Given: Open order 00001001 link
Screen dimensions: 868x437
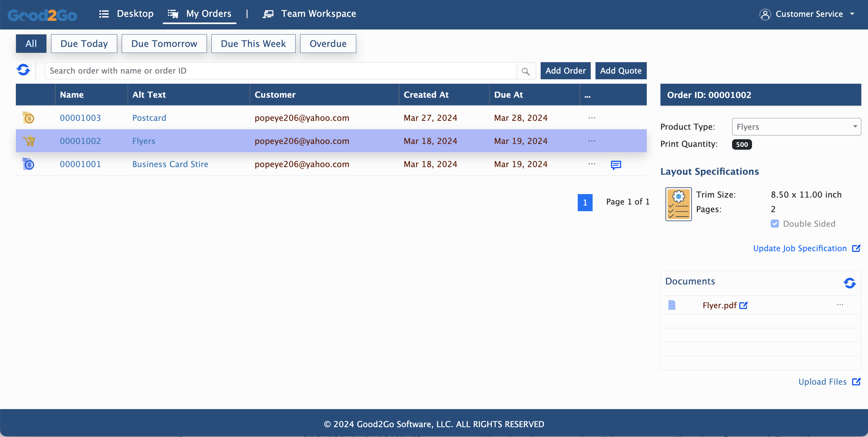Looking at the screenshot, I should (x=80, y=164).
